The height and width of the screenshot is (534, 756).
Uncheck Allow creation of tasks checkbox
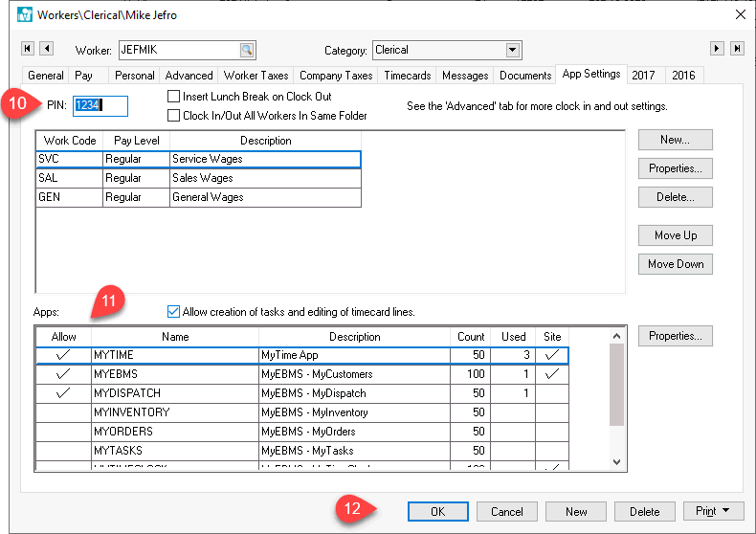tap(173, 312)
